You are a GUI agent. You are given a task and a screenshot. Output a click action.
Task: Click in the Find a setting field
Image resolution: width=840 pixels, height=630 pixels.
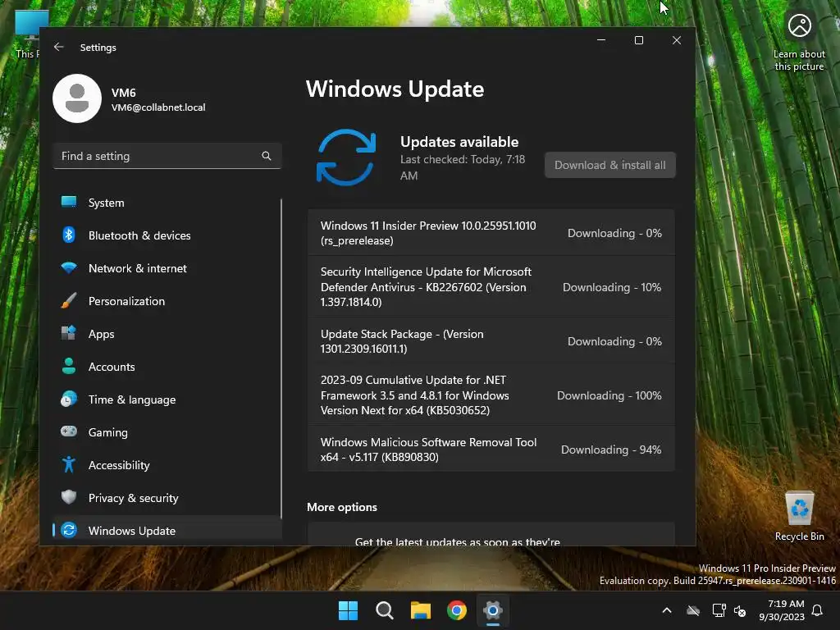click(x=167, y=156)
